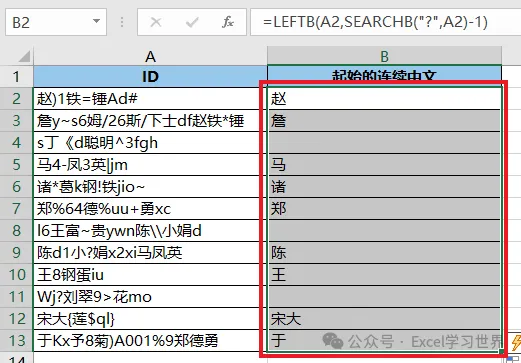This screenshot has height=363, width=521.
Task: Click the header cell in B1
Action: (x=384, y=77)
